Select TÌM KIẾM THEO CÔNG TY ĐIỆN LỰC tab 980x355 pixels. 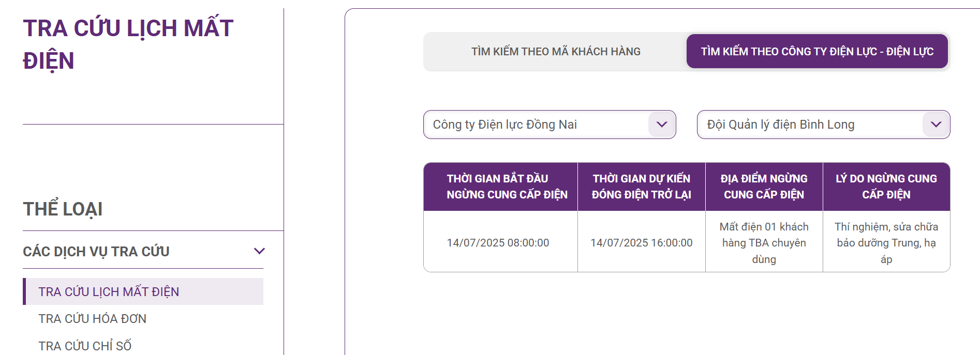[x=817, y=52]
